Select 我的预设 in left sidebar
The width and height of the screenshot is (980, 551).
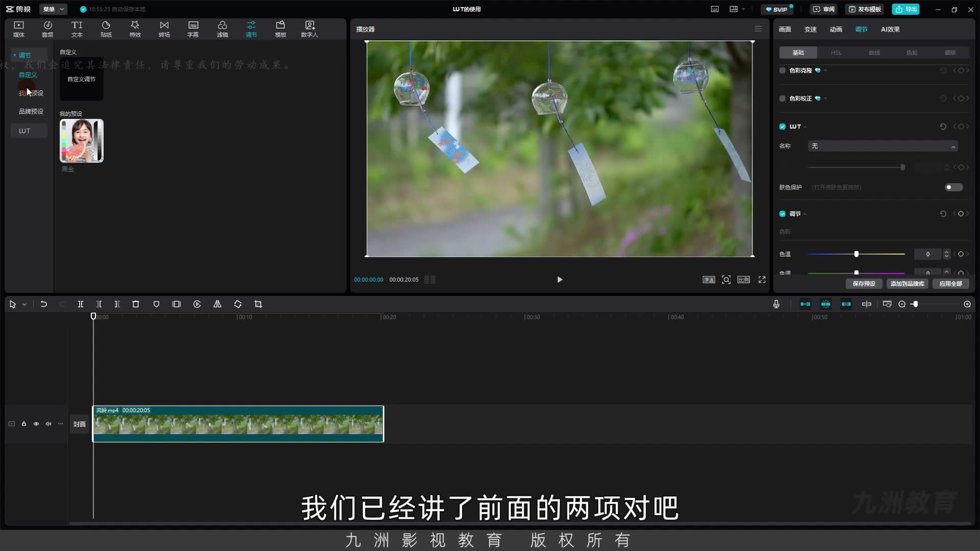pyautogui.click(x=31, y=93)
